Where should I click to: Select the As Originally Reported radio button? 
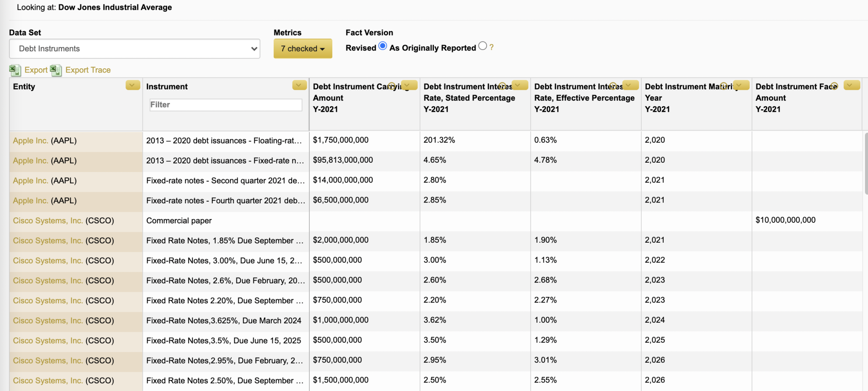click(482, 46)
